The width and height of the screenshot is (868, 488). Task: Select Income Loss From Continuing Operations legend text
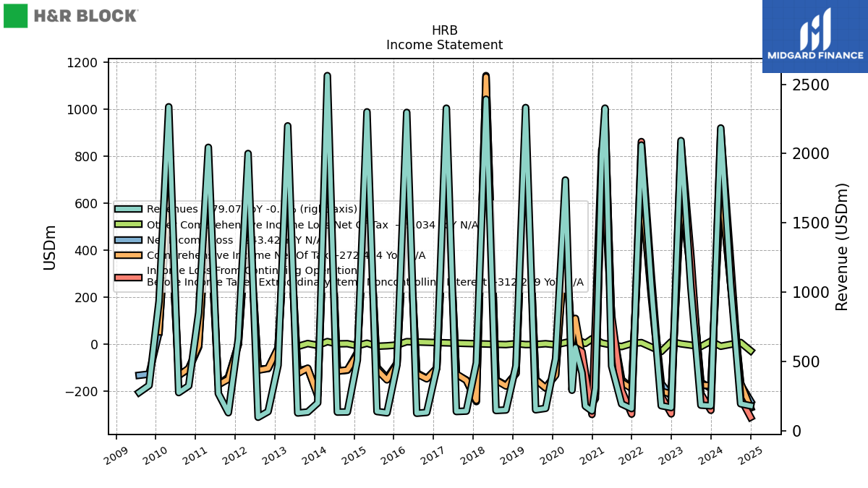point(365,276)
